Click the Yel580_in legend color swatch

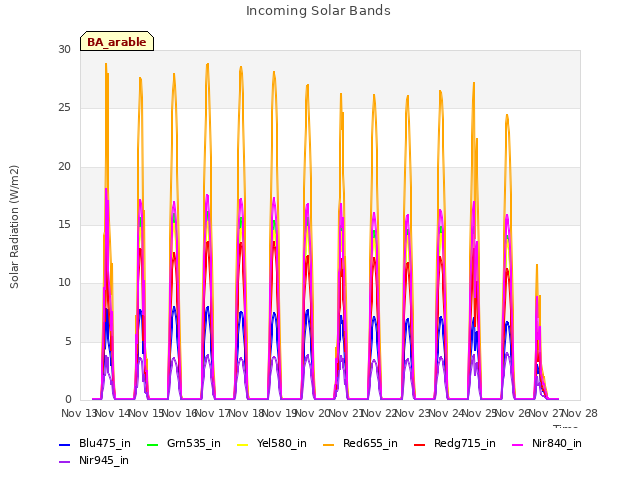coord(242,444)
